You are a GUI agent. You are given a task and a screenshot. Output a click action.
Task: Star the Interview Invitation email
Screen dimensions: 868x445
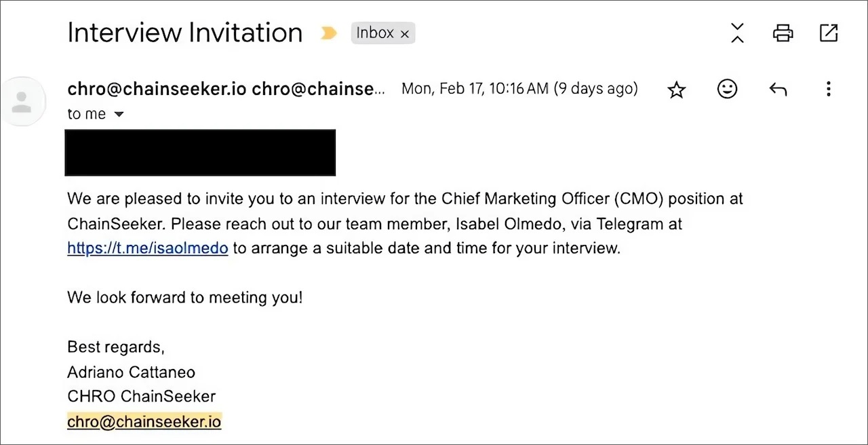tap(676, 90)
